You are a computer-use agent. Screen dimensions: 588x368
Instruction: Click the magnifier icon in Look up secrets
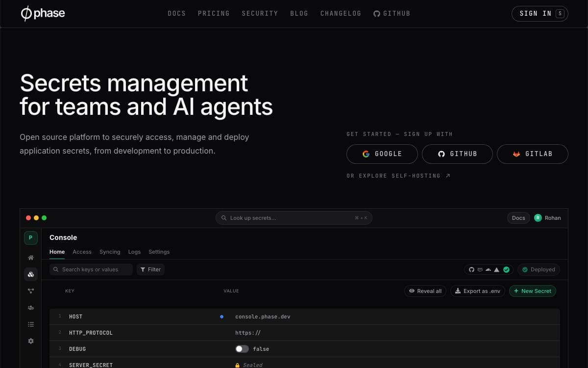(x=224, y=218)
